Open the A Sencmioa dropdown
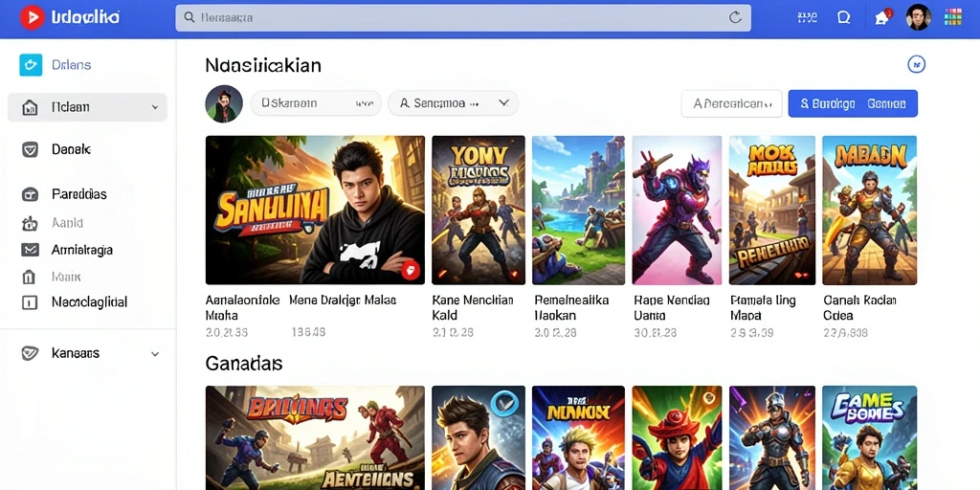The width and height of the screenshot is (980, 490). 453,103
